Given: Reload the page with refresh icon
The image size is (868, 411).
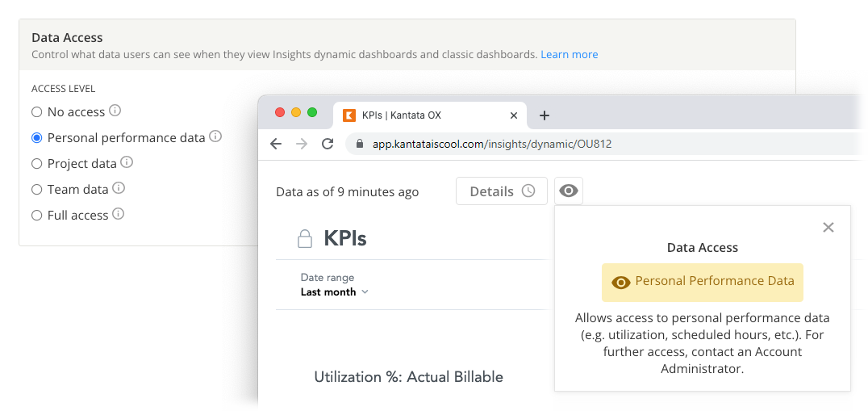Looking at the screenshot, I should [x=328, y=144].
